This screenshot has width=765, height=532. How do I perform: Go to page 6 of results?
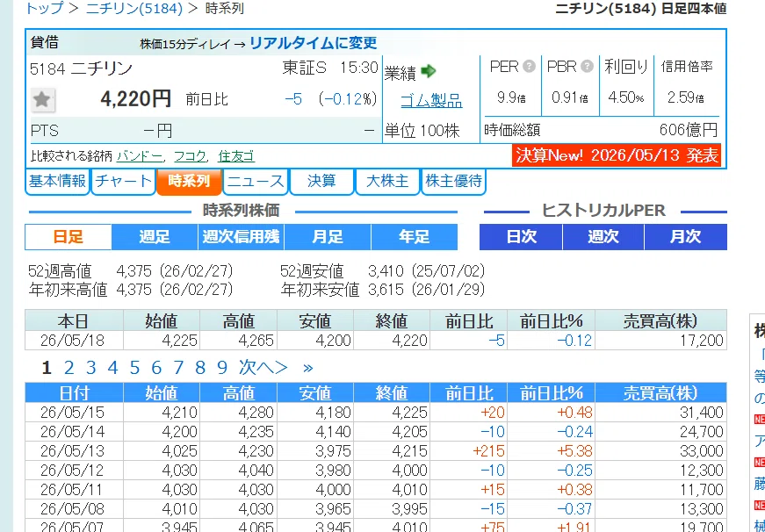(156, 368)
